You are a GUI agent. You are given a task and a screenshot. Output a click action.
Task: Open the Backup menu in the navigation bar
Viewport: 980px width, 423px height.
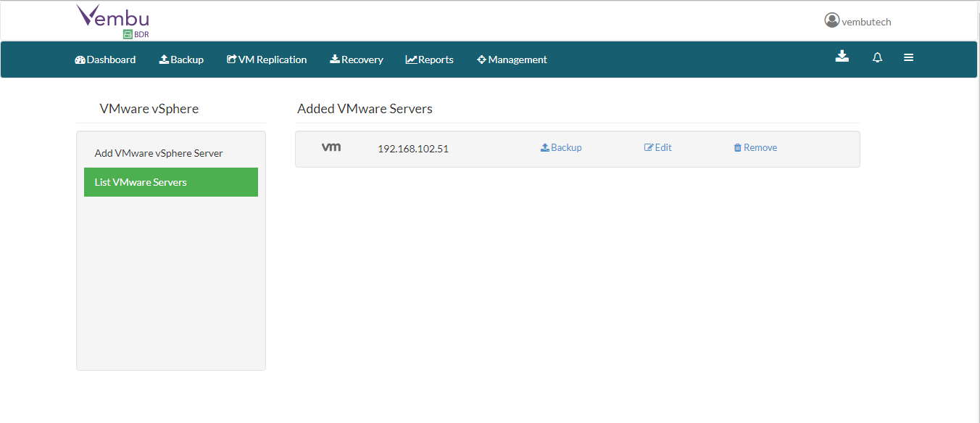pyautogui.click(x=181, y=59)
